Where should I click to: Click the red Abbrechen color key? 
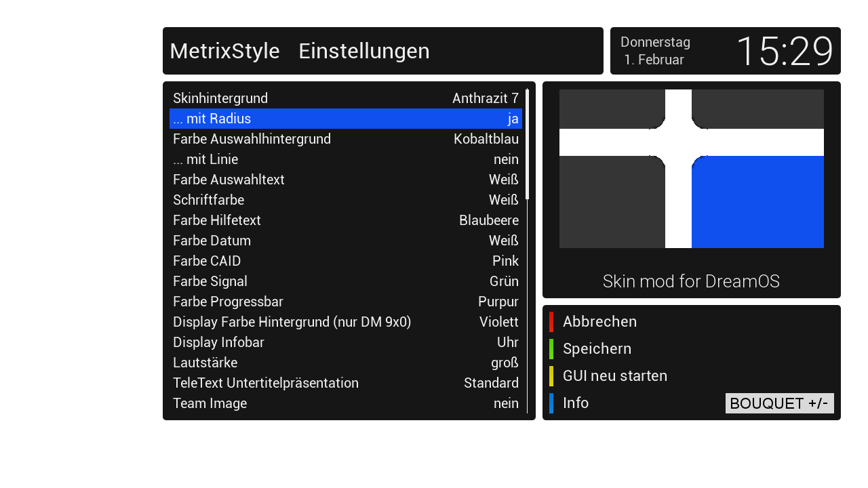(551, 322)
